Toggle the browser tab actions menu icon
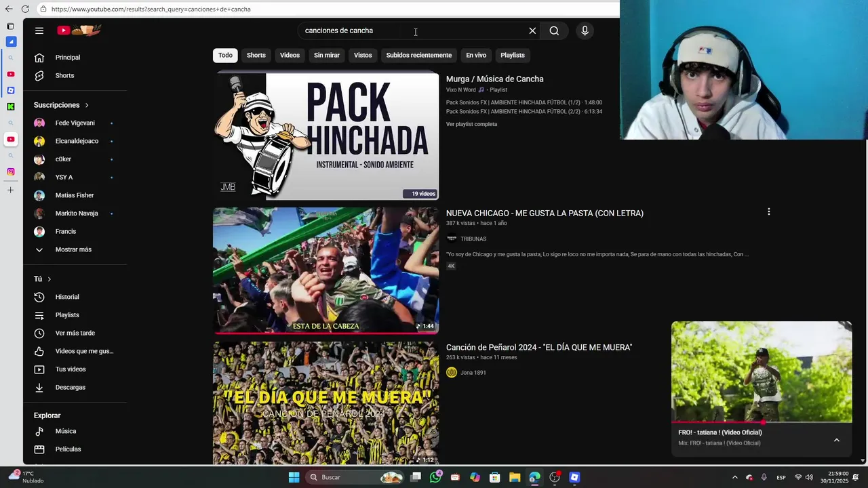868x488 pixels. coord(11,26)
